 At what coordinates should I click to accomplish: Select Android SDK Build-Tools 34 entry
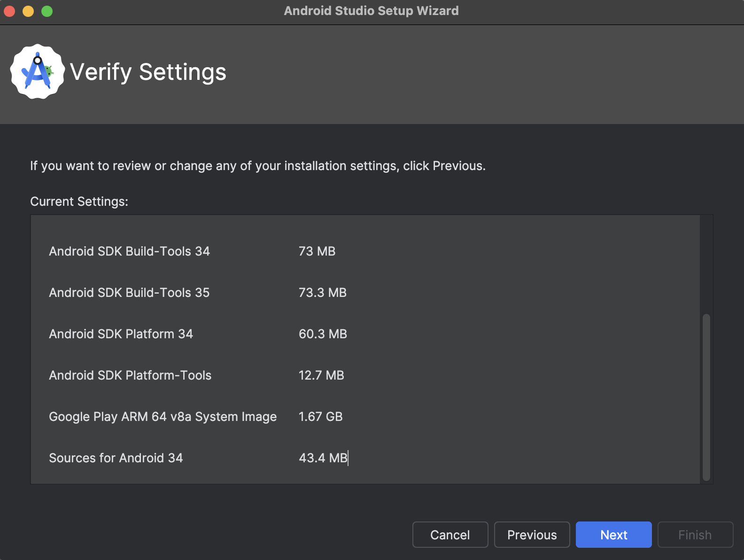point(129,251)
